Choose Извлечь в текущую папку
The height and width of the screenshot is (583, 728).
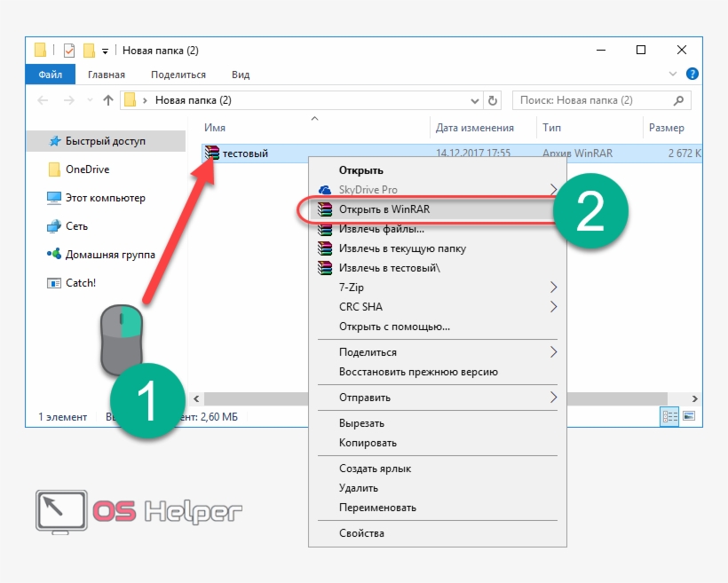[401, 248]
